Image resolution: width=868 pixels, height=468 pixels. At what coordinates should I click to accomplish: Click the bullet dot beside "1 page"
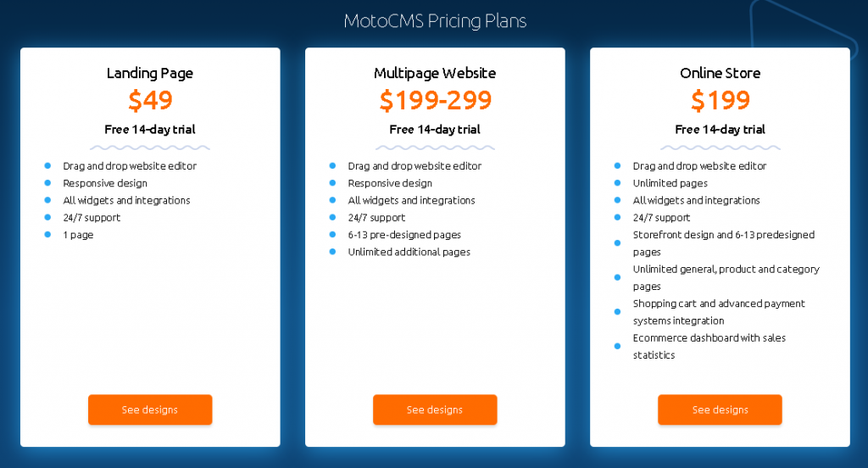(x=48, y=234)
